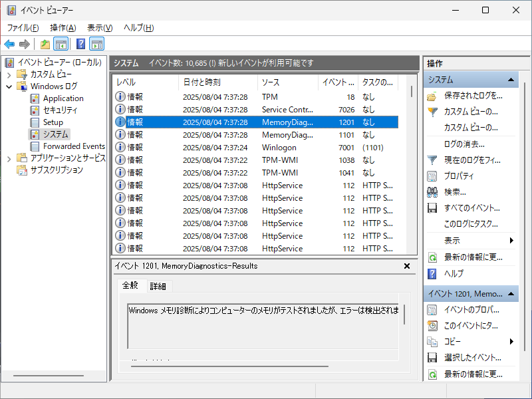Select イベント ビューアー (ローカル) root node
This screenshot has height=399, width=532.
click(x=59, y=63)
